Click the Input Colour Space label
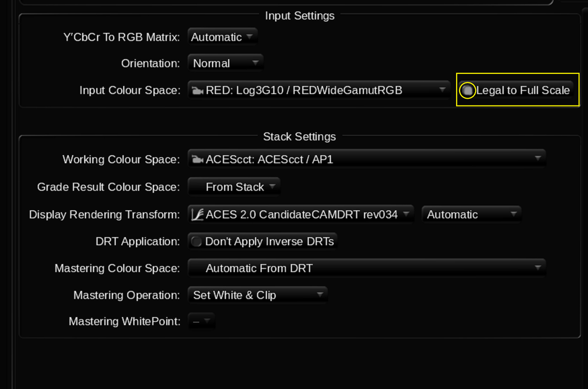The height and width of the screenshot is (389, 588). coord(130,90)
